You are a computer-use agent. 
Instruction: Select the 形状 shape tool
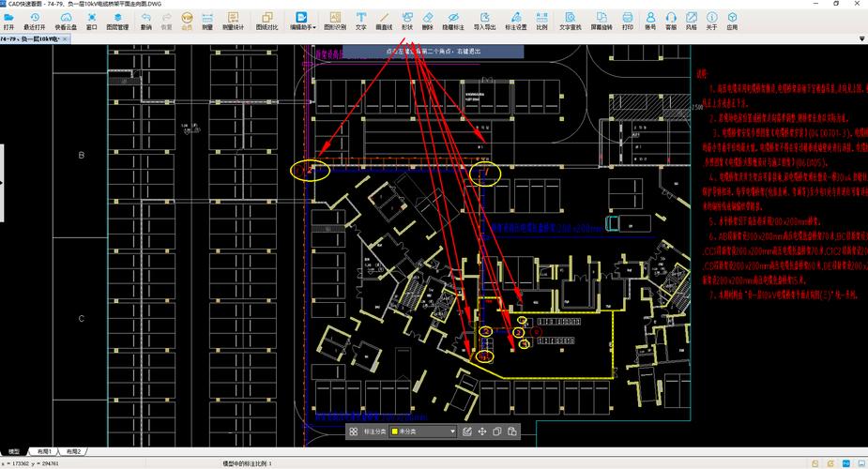tap(407, 21)
